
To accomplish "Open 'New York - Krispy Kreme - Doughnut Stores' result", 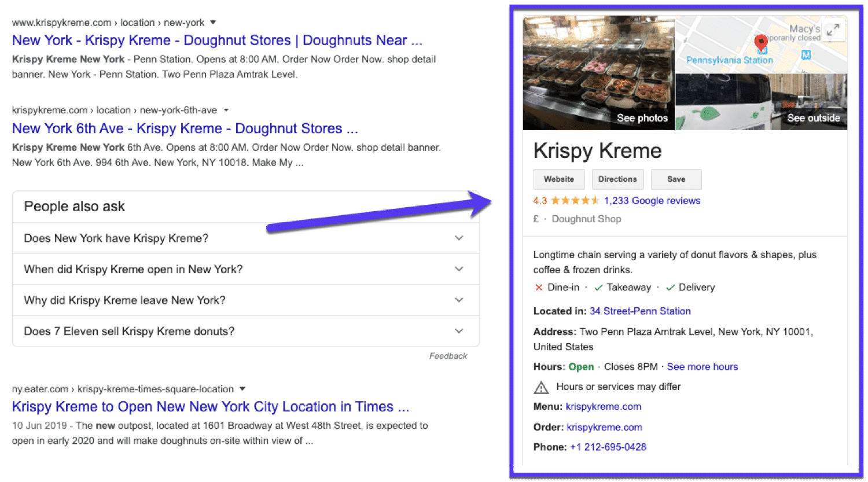I will [x=217, y=41].
